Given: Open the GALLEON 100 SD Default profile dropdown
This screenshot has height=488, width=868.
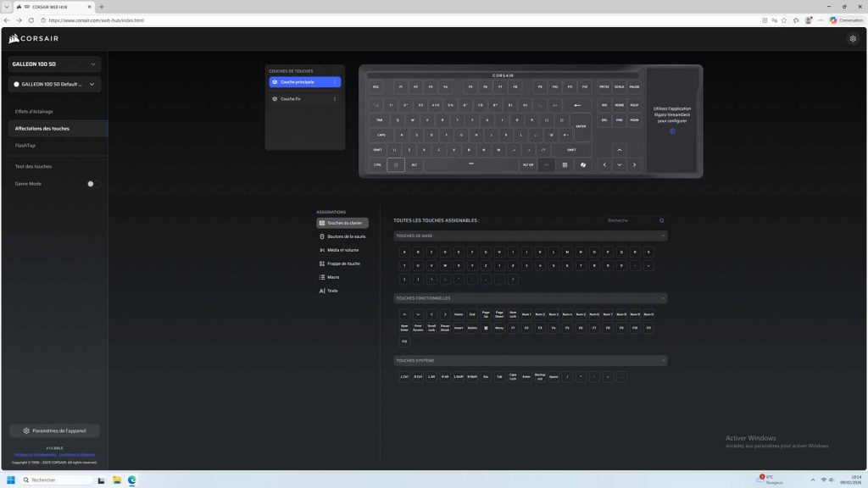Looking at the screenshot, I should tap(53, 84).
